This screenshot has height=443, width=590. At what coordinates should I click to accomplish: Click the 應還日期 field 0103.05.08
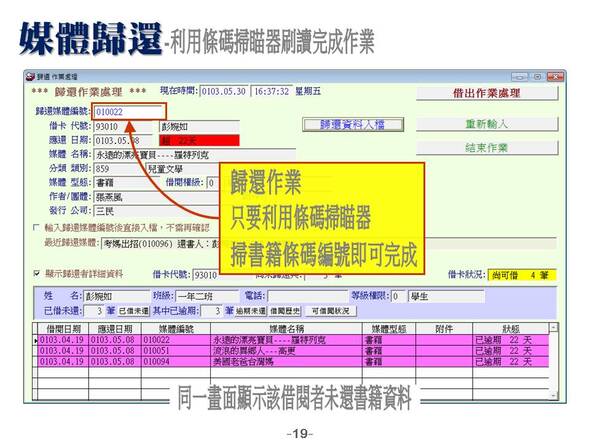pos(123,141)
